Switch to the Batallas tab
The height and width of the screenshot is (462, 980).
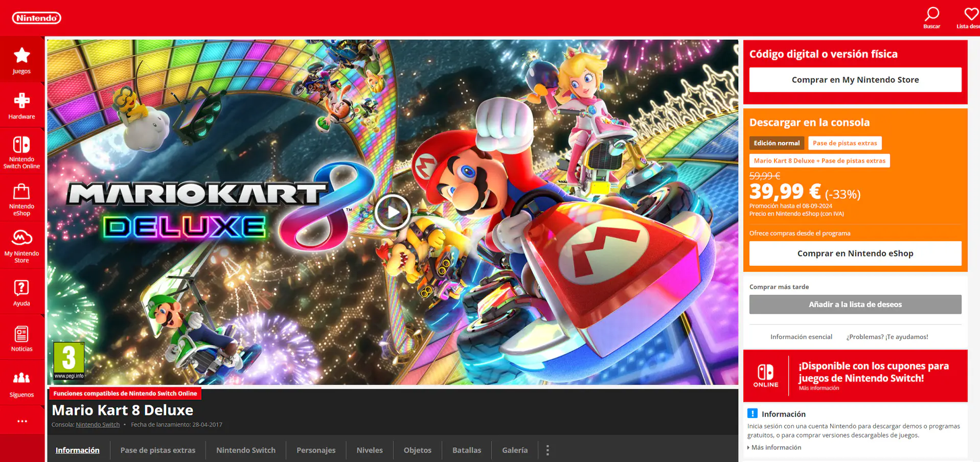[467, 450]
